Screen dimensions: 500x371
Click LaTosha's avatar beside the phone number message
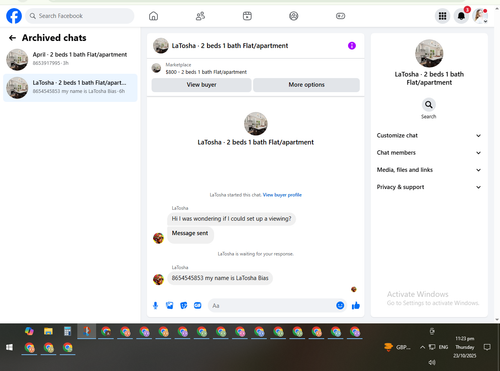click(158, 279)
